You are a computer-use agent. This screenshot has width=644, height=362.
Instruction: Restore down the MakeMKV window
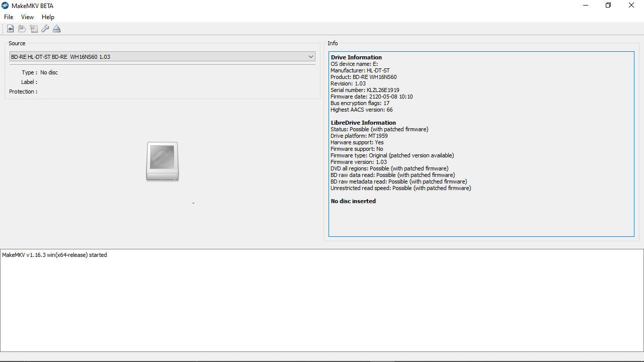[608, 6]
